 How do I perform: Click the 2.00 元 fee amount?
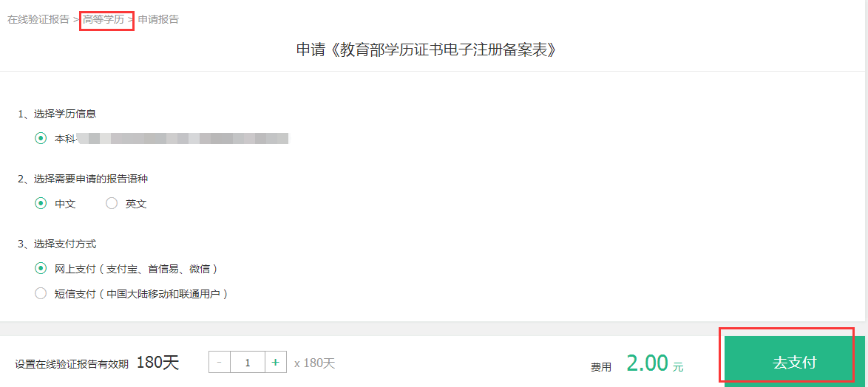pyautogui.click(x=655, y=363)
